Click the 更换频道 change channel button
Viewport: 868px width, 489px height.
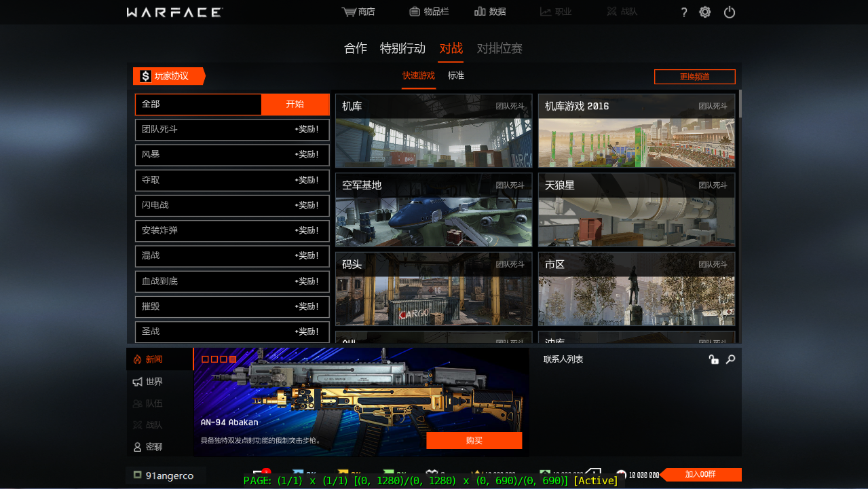[x=694, y=77]
